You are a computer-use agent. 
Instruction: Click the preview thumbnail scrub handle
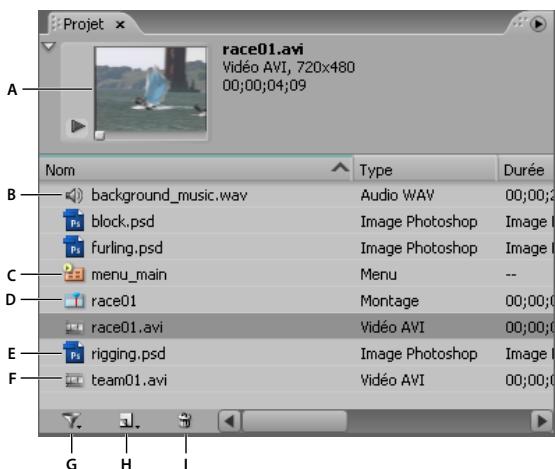100,135
